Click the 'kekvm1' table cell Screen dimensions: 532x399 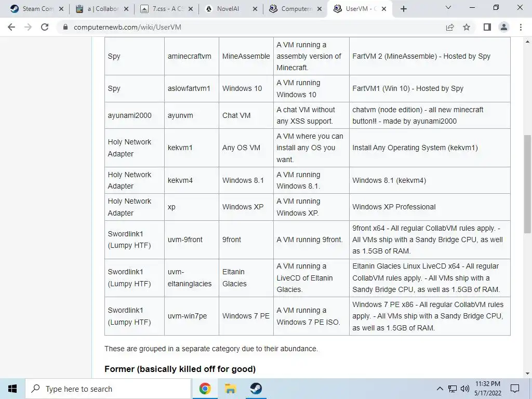pos(192,148)
